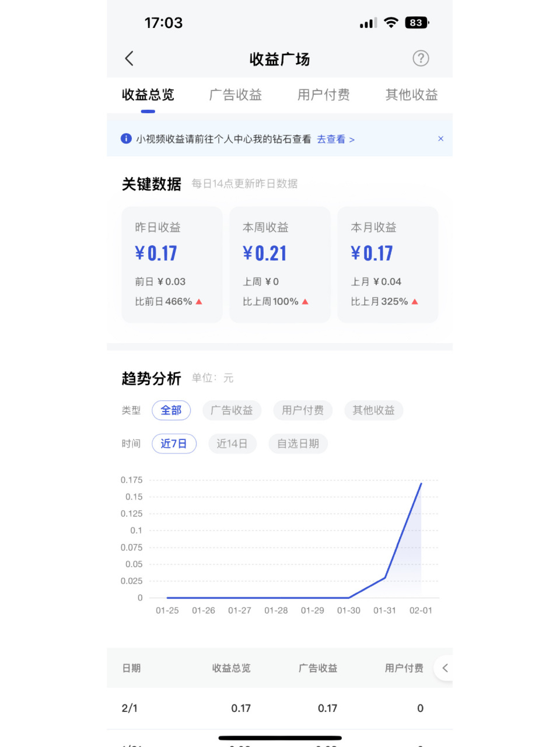Tap the 01-30 chart data point
The image size is (560, 747).
point(349,598)
